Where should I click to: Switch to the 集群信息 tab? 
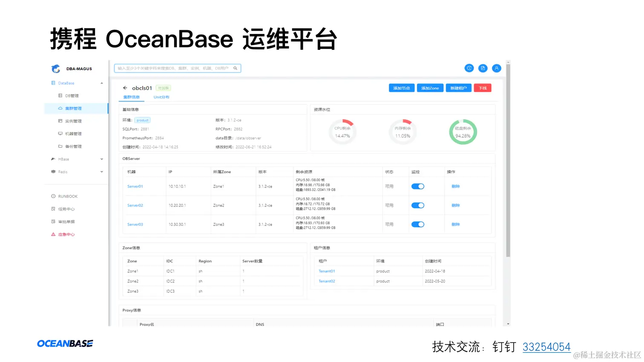tap(132, 97)
